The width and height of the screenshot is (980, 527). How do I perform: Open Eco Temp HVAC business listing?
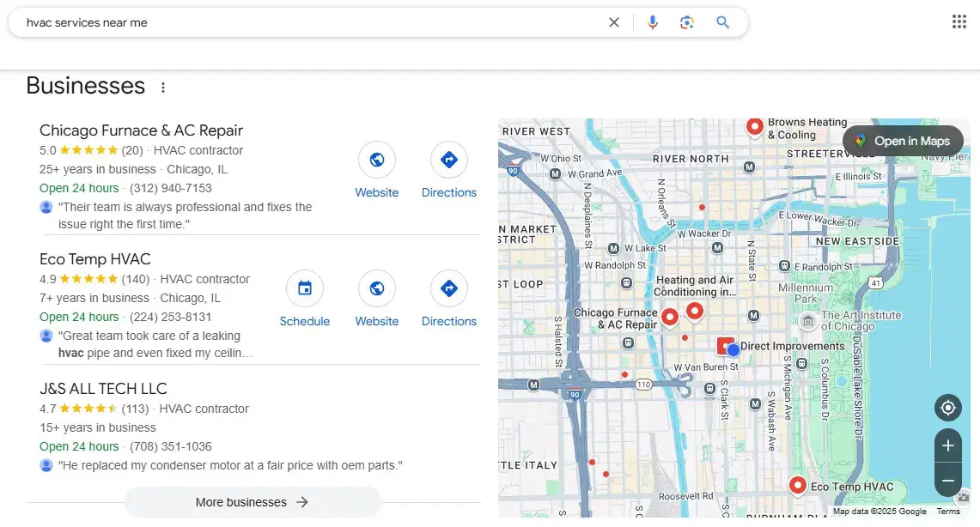[x=95, y=259]
